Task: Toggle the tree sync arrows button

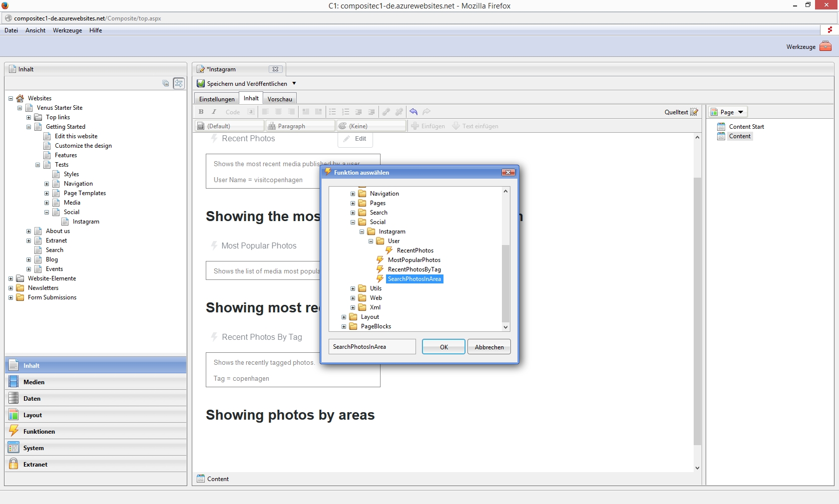Action: (179, 83)
